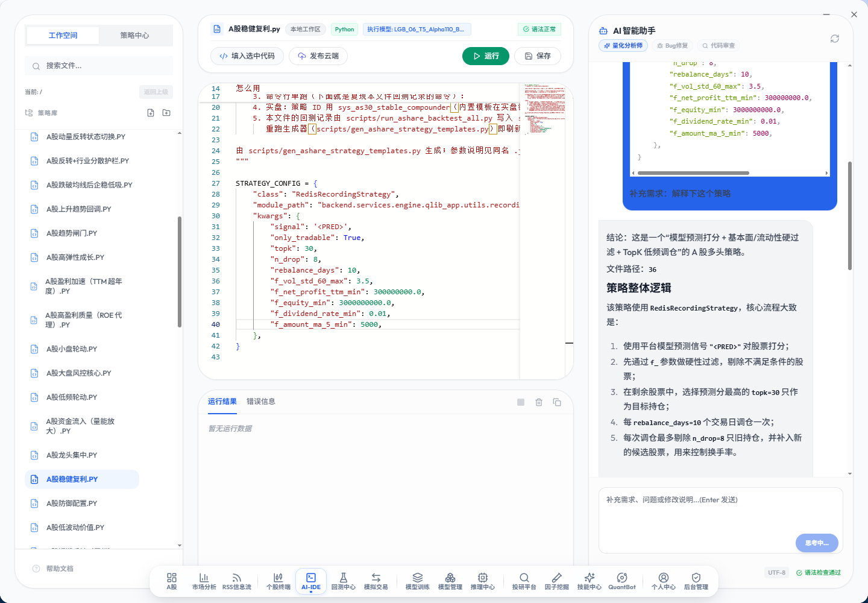
Task: Open QuantBot dock icon
Action: click(621, 581)
